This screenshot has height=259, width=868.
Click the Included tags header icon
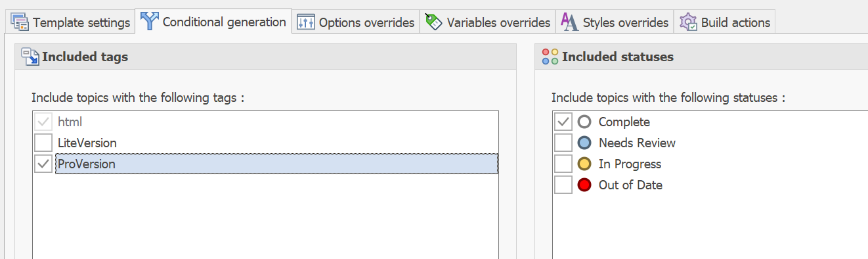pos(30,57)
